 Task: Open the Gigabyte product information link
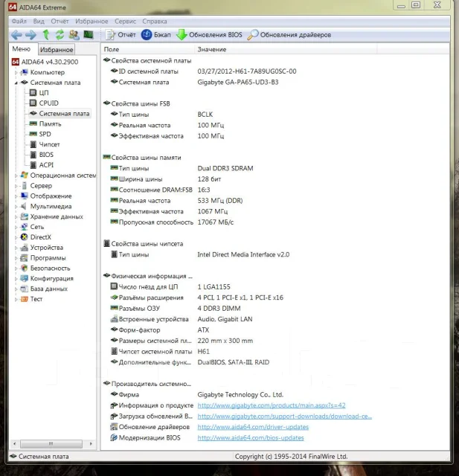272,405
